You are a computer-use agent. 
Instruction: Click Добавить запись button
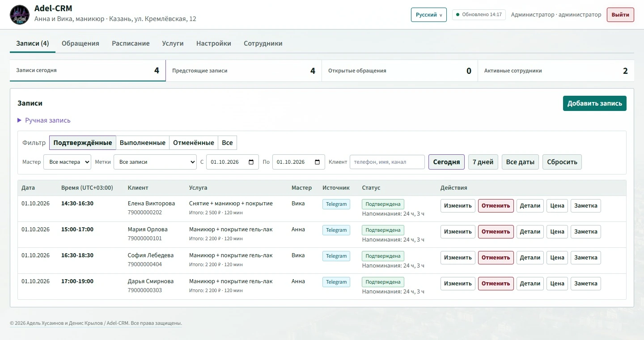tap(595, 103)
